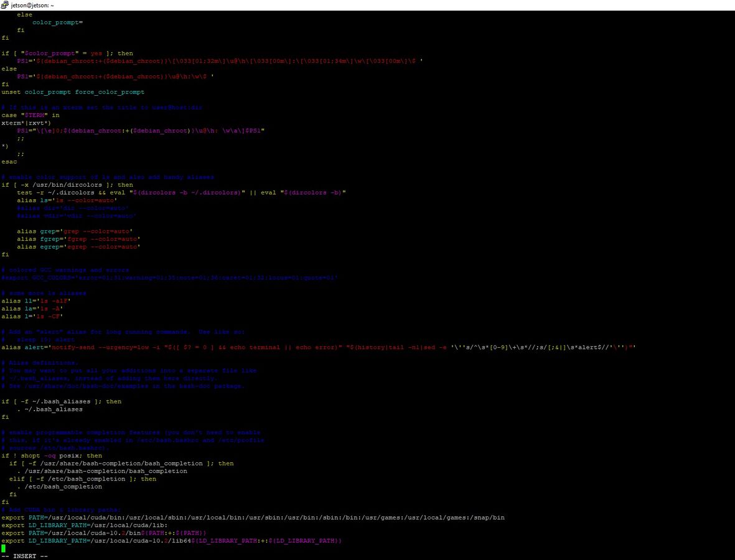Screen dimensions: 735x560
Task: Click the green cursor block
Action: tap(3, 548)
